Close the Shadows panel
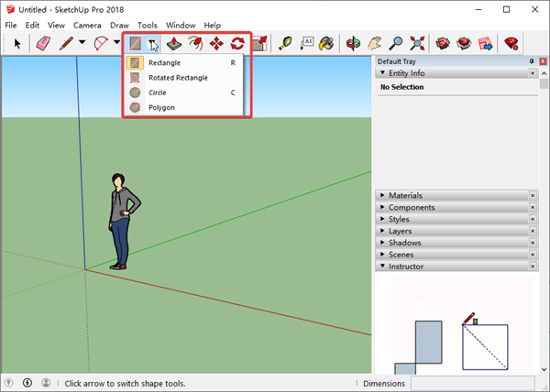The height and width of the screenshot is (392, 550). click(x=533, y=243)
